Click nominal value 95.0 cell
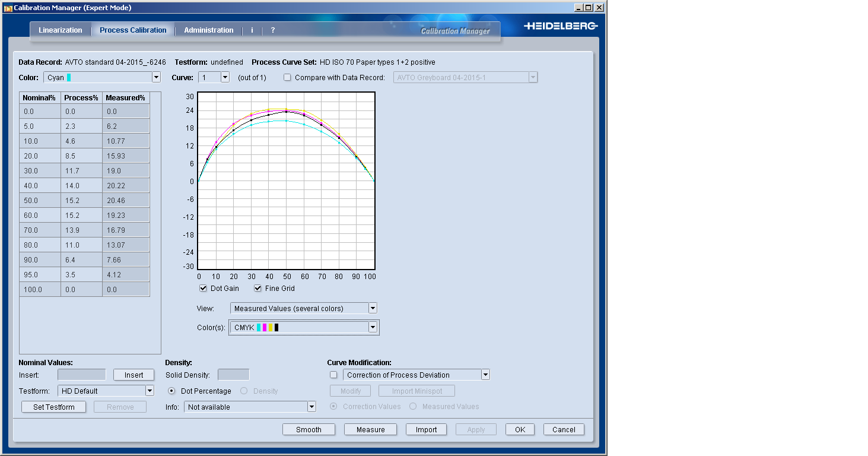This screenshot has width=868, height=456. pos(40,274)
